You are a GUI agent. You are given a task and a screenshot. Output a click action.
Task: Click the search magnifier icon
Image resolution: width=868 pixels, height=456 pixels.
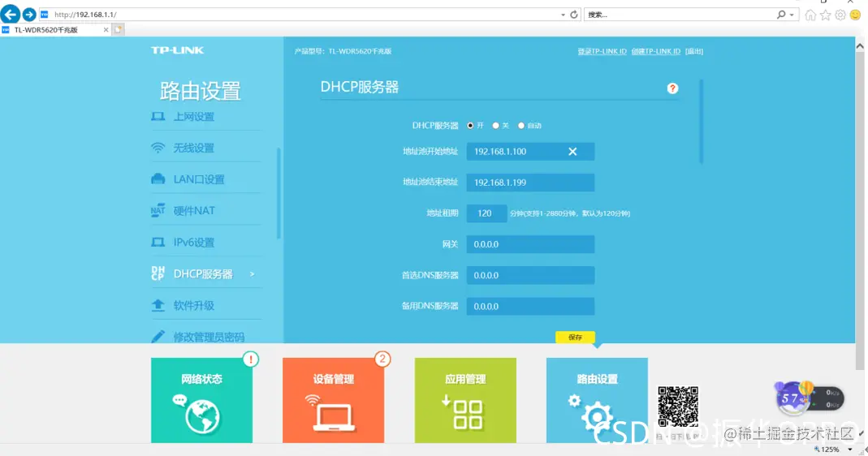click(x=780, y=15)
